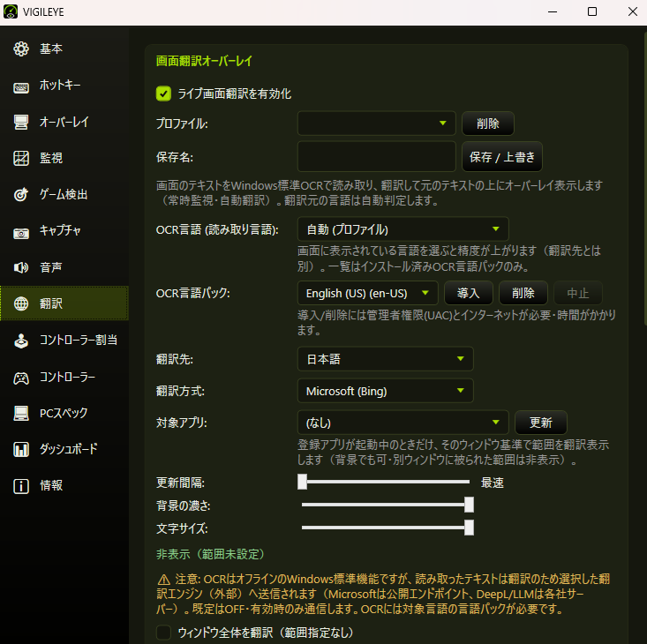The width and height of the screenshot is (647, 644).
Task: Go to the オーバーレイ section
Action: pyautogui.click(x=64, y=122)
